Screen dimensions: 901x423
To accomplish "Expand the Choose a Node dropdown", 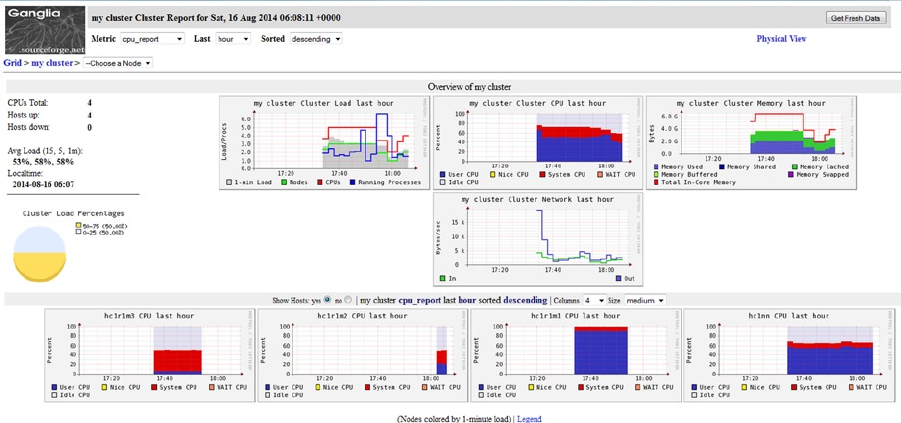I will pos(118,63).
